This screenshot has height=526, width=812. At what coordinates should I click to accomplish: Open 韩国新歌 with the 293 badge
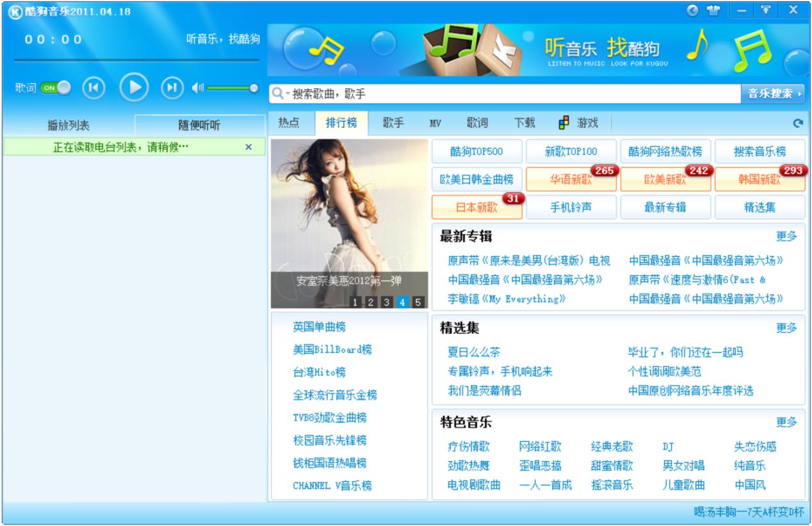tap(760, 179)
